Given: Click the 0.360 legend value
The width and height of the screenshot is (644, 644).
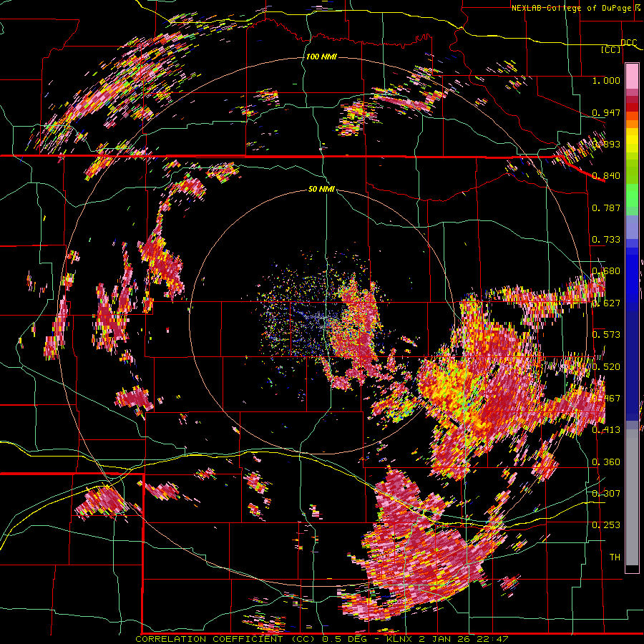Looking at the screenshot, I should 606,462.
